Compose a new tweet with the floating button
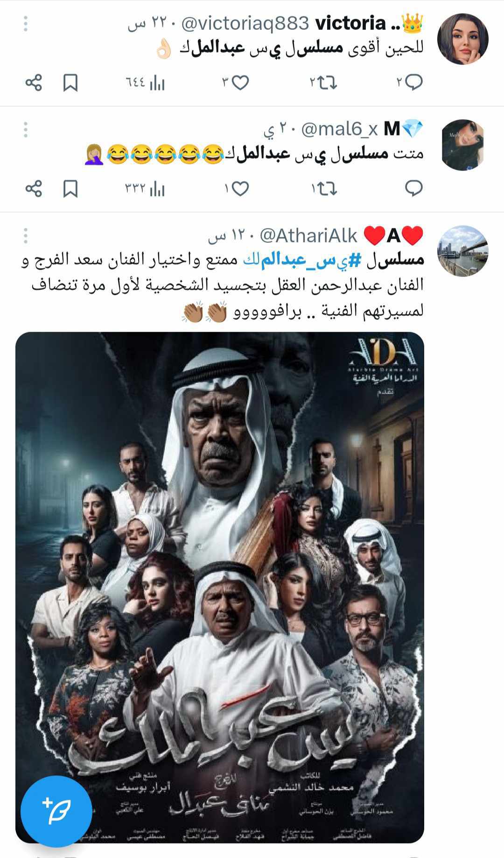504x858 pixels. pyautogui.click(x=56, y=811)
